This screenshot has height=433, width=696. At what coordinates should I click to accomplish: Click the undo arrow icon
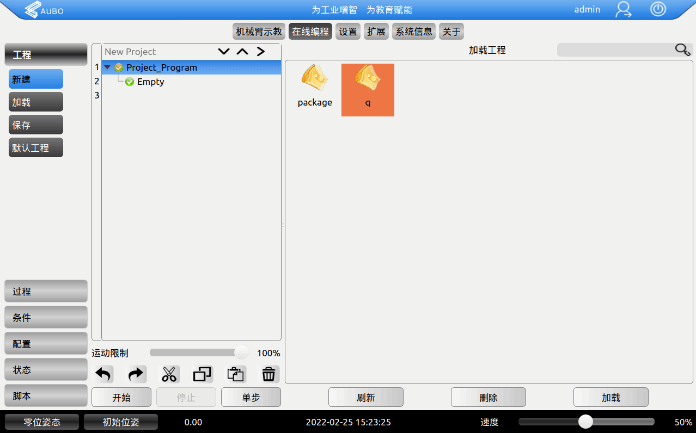[x=104, y=374]
